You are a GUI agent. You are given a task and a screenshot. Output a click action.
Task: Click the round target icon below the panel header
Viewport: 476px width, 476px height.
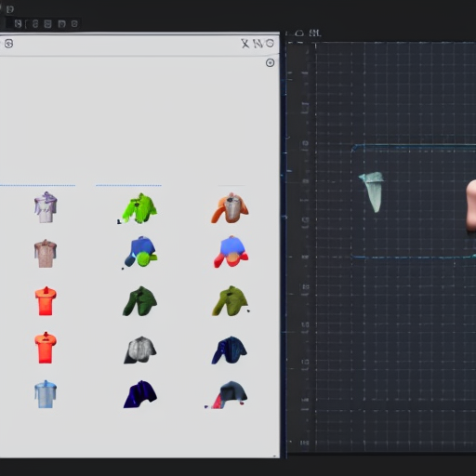(270, 63)
